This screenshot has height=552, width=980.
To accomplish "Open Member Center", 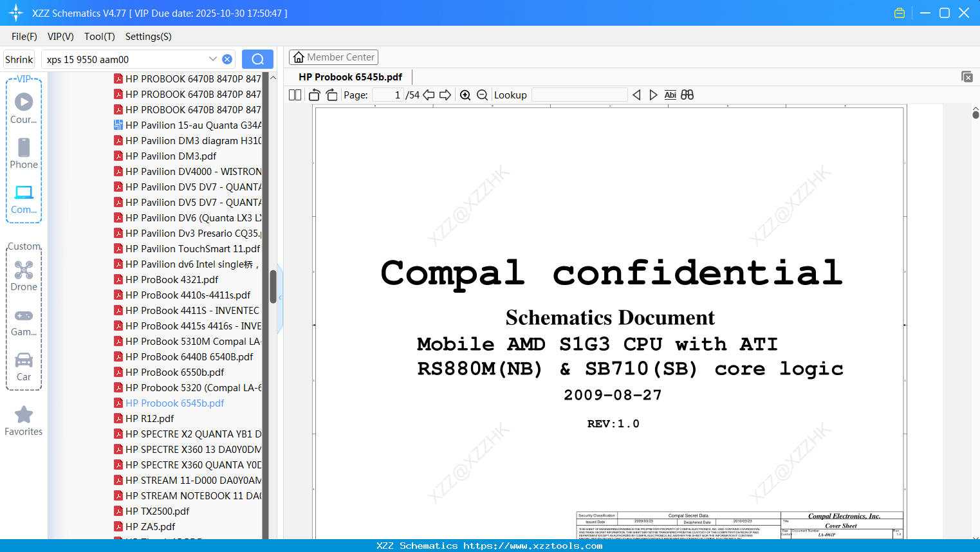I will (x=333, y=57).
